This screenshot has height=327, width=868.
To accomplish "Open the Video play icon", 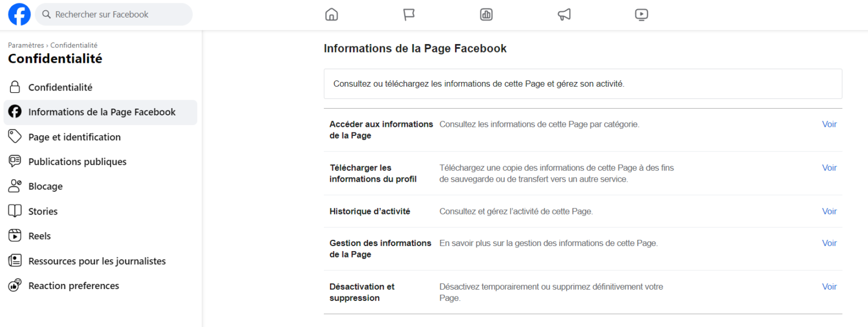I will [641, 15].
